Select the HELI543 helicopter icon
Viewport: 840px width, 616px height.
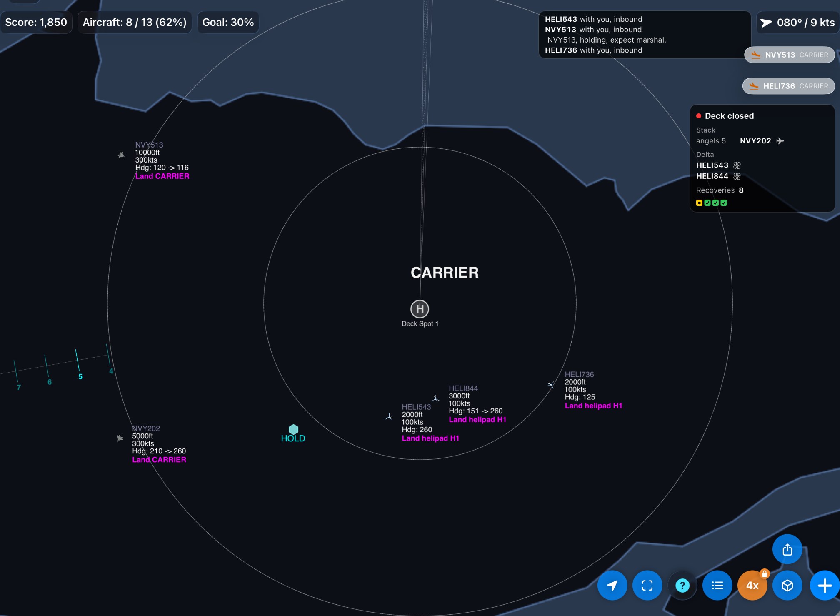tap(389, 417)
